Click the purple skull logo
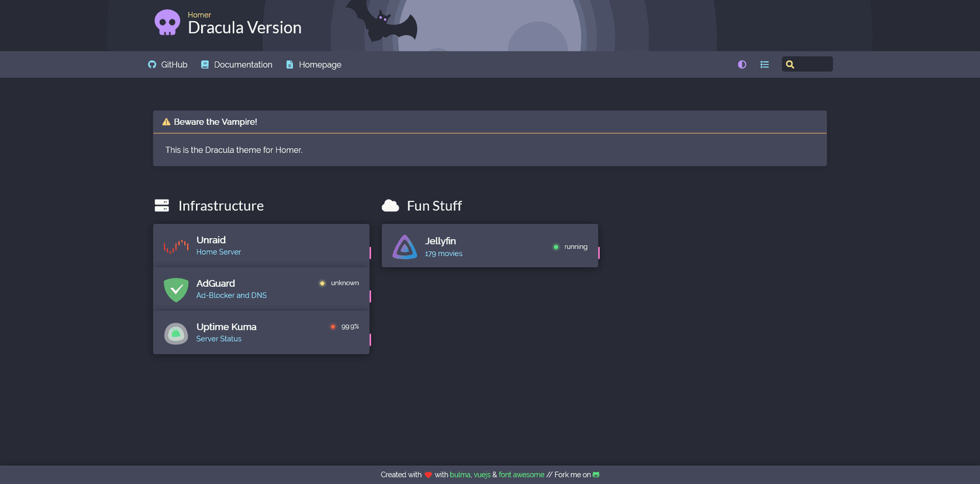The image size is (980, 484). pos(167,23)
